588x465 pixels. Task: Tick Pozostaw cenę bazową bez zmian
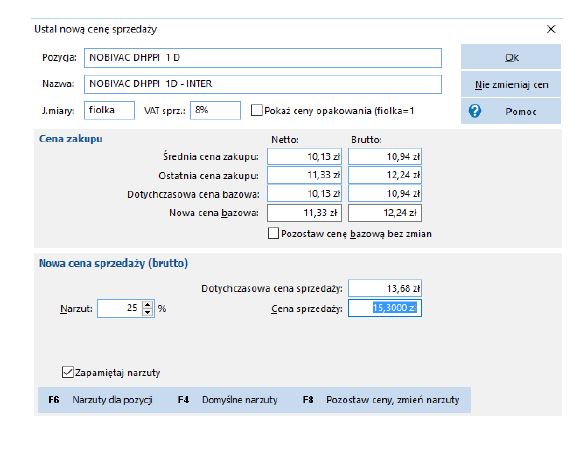273,233
